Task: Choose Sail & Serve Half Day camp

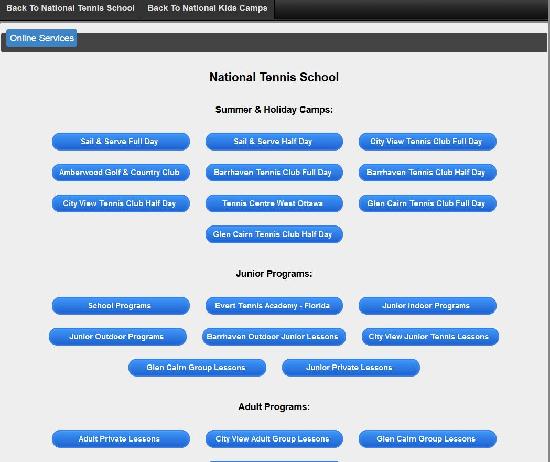Action: click(x=274, y=141)
